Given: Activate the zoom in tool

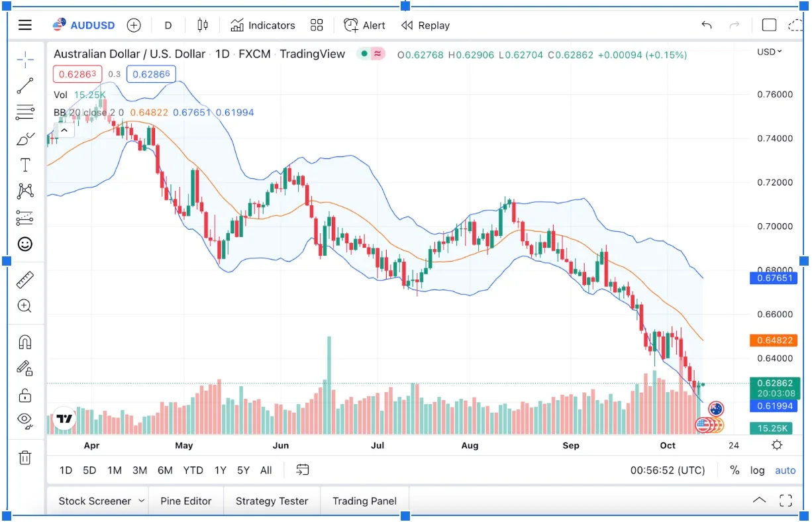Looking at the screenshot, I should coord(25,306).
